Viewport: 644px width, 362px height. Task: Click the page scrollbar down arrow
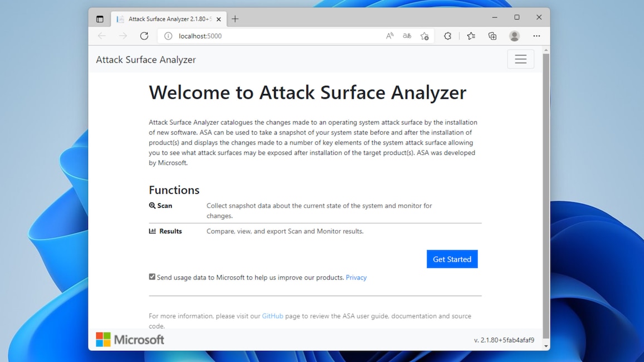point(546,346)
